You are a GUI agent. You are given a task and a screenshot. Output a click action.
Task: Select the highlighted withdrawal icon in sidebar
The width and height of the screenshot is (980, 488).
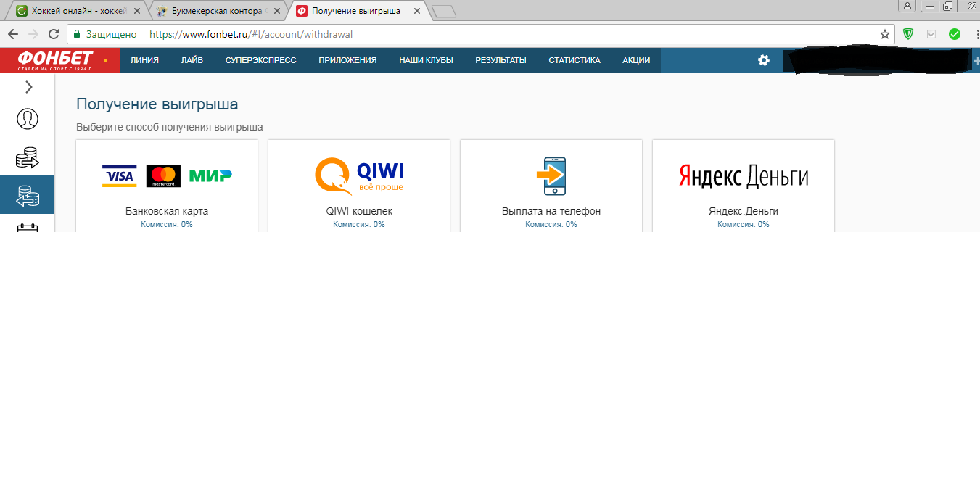point(28,195)
